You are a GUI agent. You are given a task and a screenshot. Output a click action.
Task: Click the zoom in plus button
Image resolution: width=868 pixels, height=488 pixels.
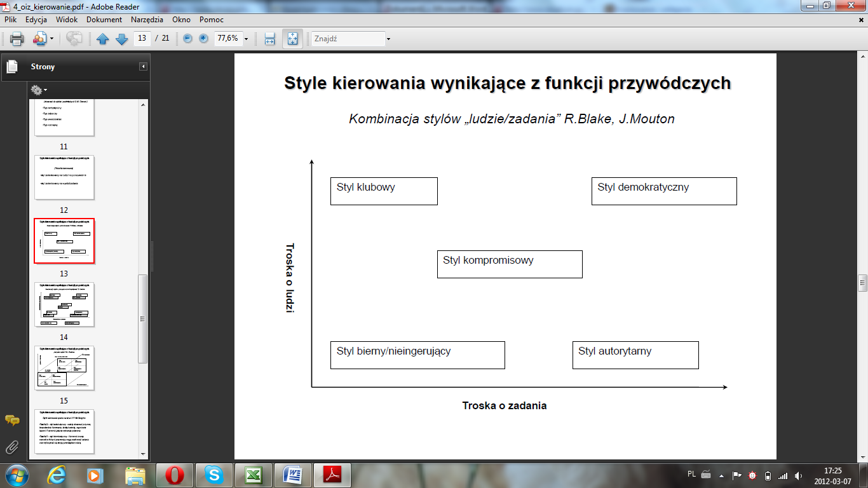203,39
